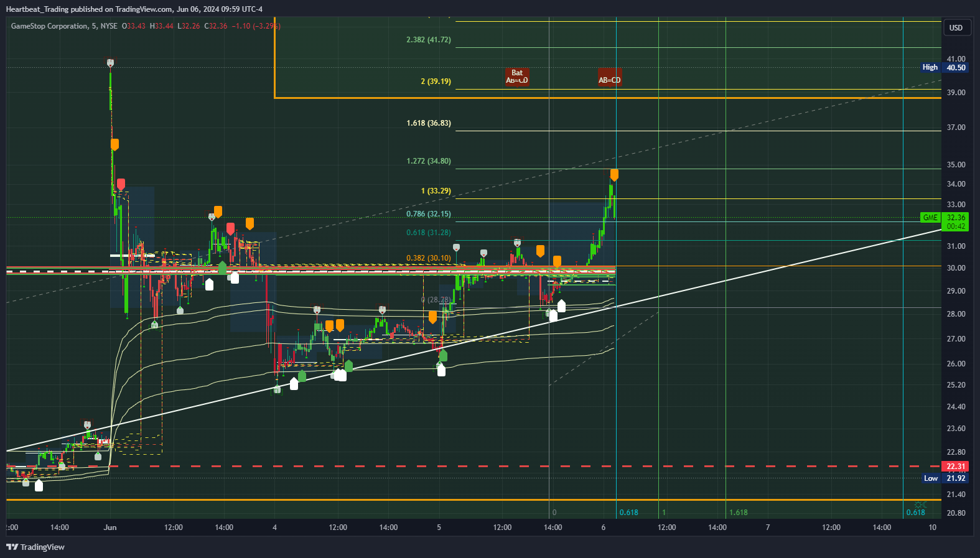The image size is (980, 558).
Task: Click the Heartbeat_Trading published header text
Action: (x=134, y=9)
